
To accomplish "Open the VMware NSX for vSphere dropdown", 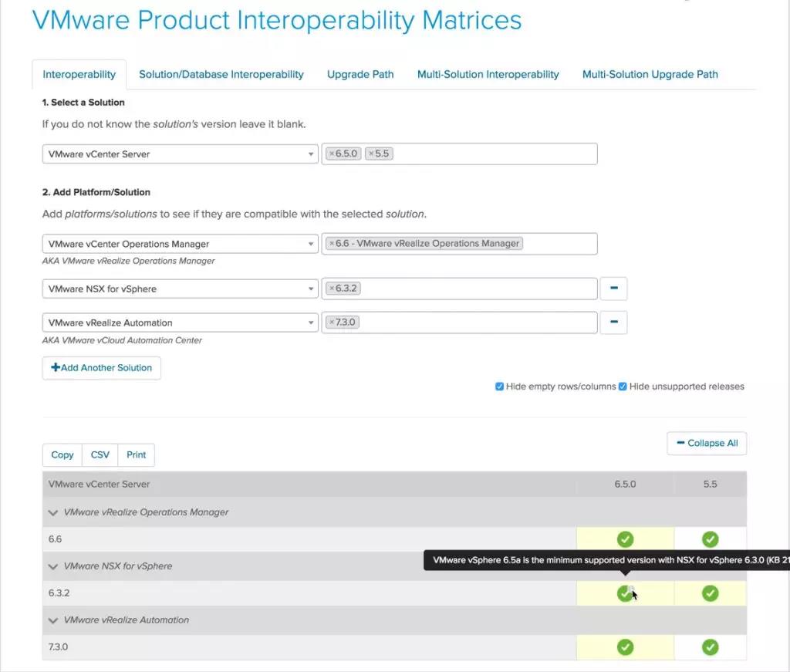I will [x=180, y=289].
